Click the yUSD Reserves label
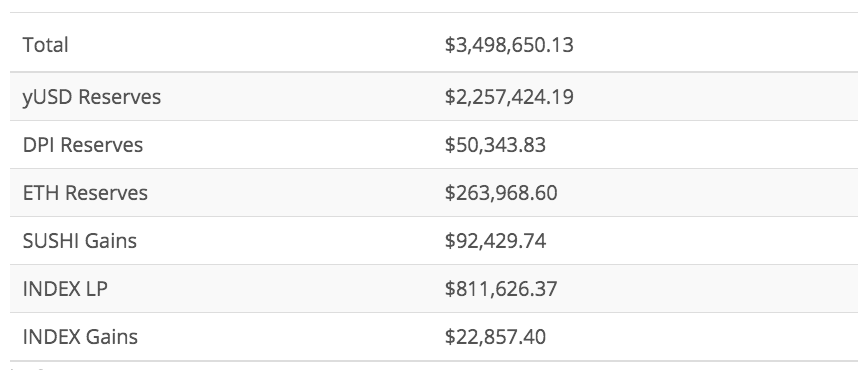 click(x=92, y=97)
